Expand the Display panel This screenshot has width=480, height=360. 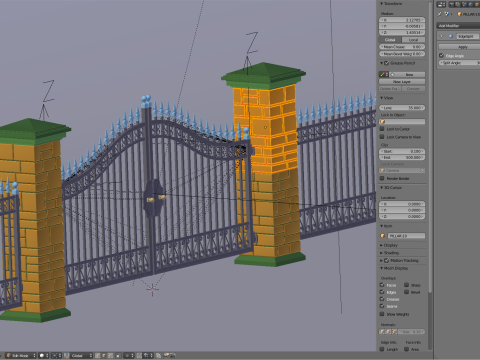[382, 245]
